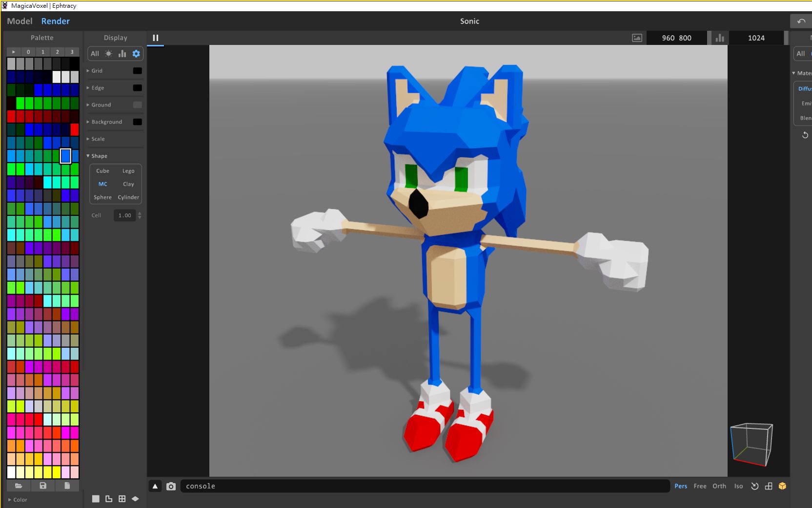Collapse the Shape section

click(x=97, y=156)
